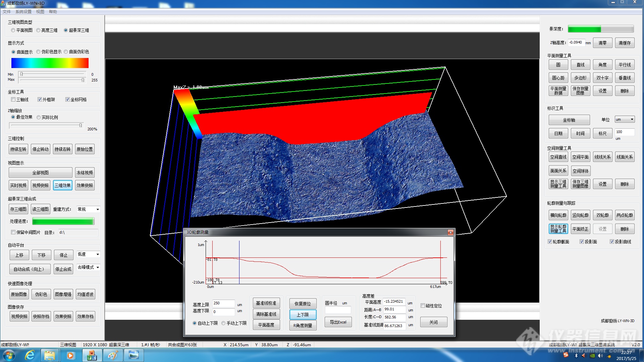Click 持续左转 rotate button

(x=18, y=149)
